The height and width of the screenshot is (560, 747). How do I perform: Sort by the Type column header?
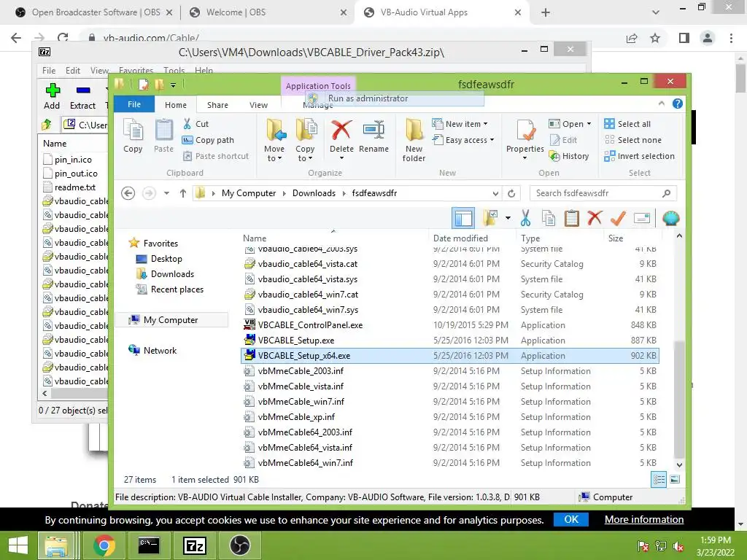(530, 238)
